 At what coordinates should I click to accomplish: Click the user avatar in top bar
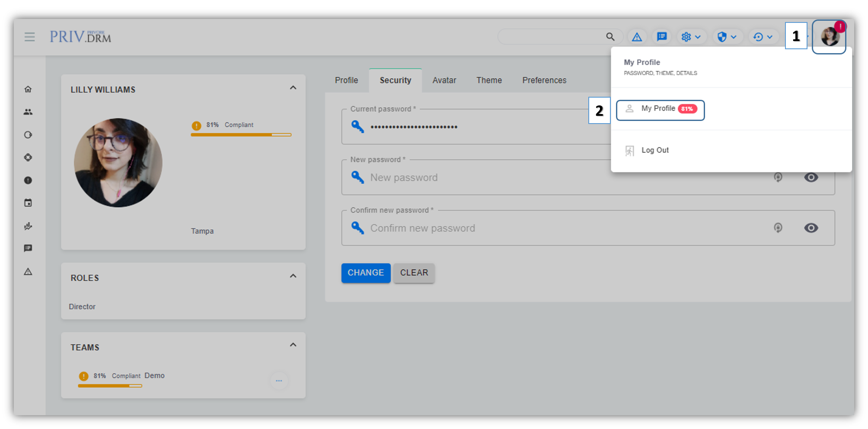(829, 37)
